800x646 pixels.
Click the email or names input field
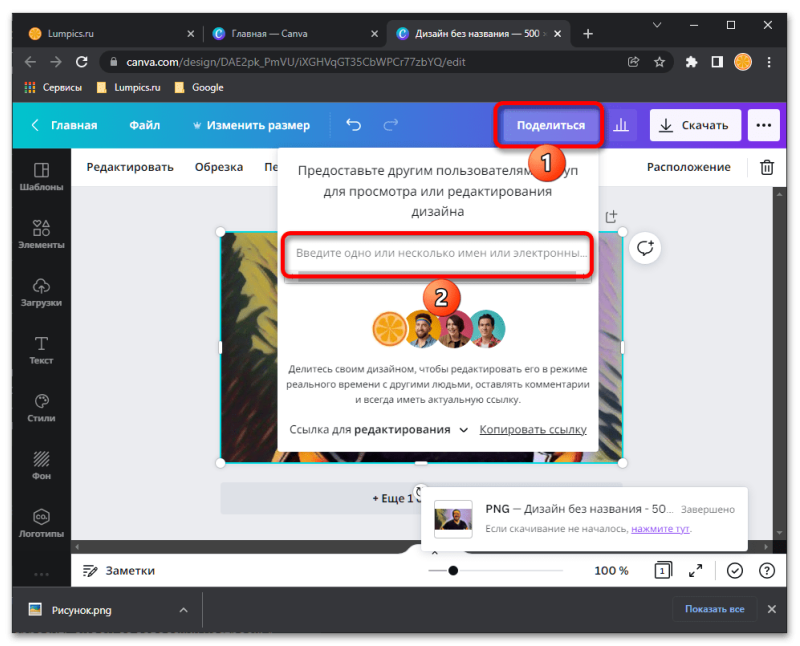click(438, 253)
